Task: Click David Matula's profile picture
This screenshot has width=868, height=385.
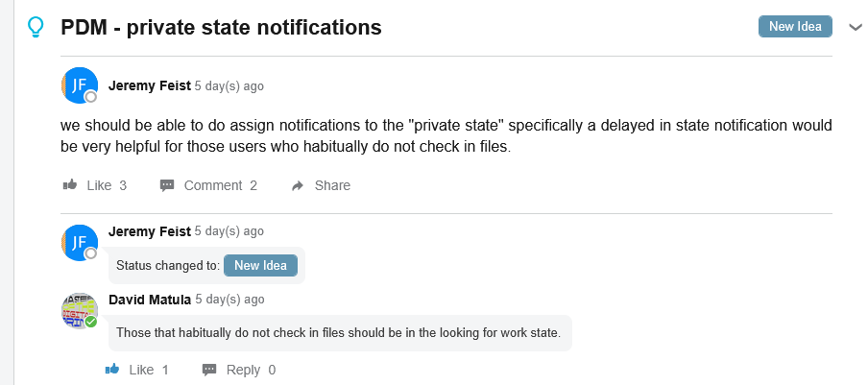Action: (x=80, y=310)
